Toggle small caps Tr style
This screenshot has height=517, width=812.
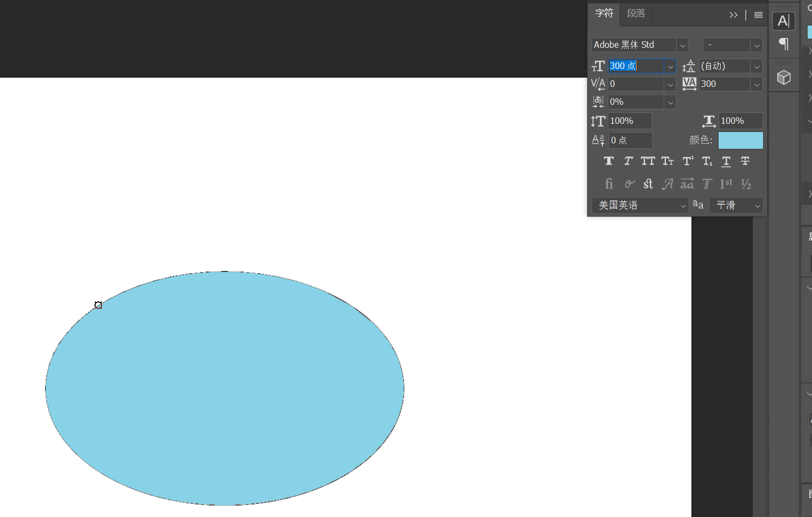click(668, 161)
